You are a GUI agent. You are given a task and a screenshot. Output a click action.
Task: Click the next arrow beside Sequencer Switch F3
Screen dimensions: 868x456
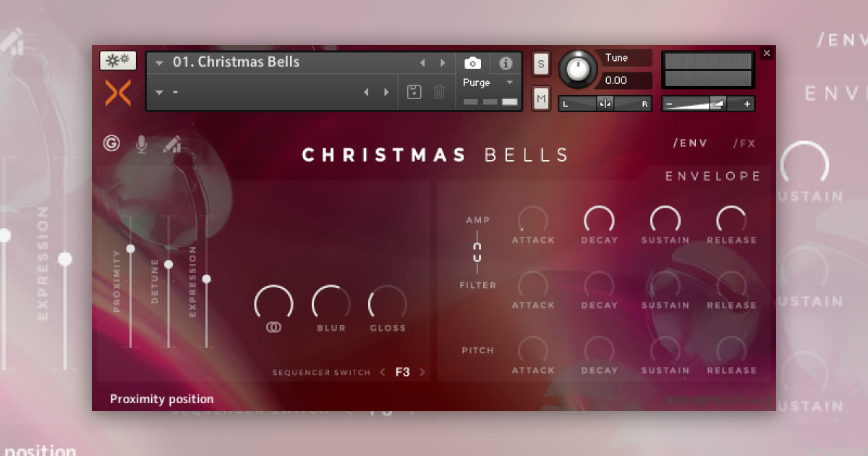421,371
